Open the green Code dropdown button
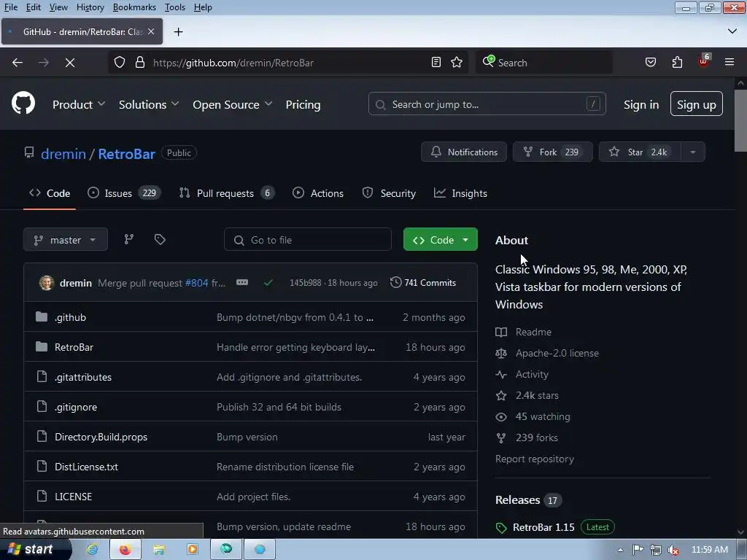 point(440,239)
